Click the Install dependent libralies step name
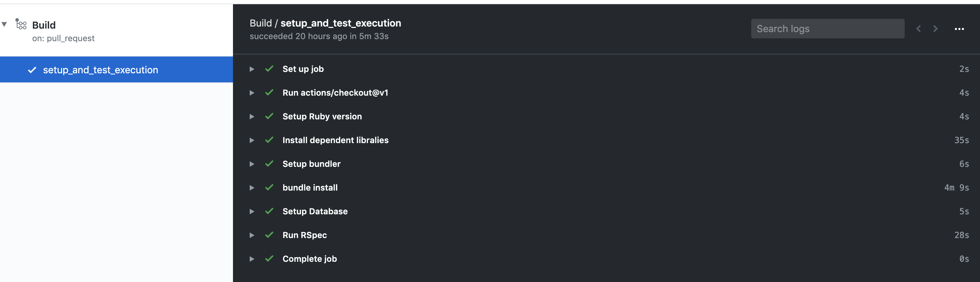This screenshot has height=282, width=980. click(335, 140)
